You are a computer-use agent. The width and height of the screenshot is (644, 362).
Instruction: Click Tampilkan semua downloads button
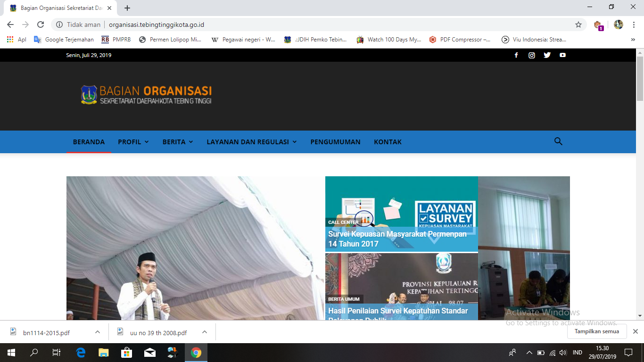tap(596, 331)
